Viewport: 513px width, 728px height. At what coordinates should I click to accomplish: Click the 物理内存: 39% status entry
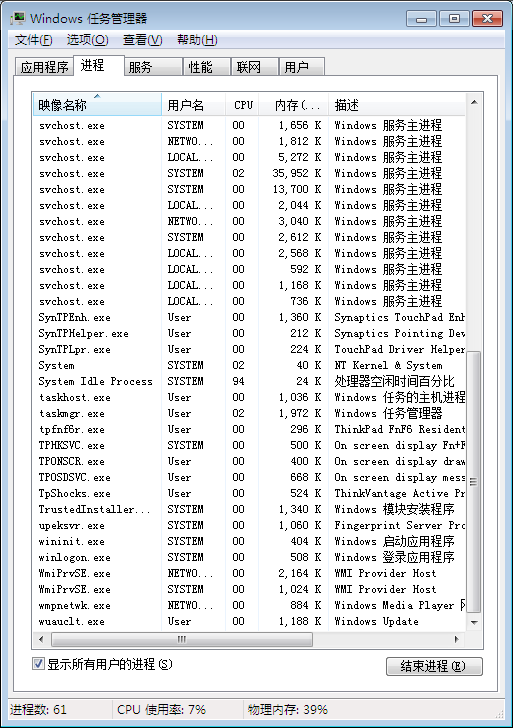click(287, 709)
